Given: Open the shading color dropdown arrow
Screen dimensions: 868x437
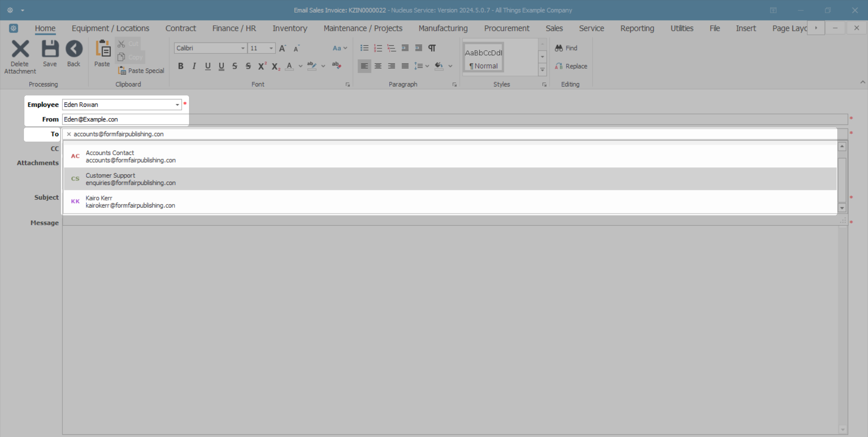Looking at the screenshot, I should point(450,66).
